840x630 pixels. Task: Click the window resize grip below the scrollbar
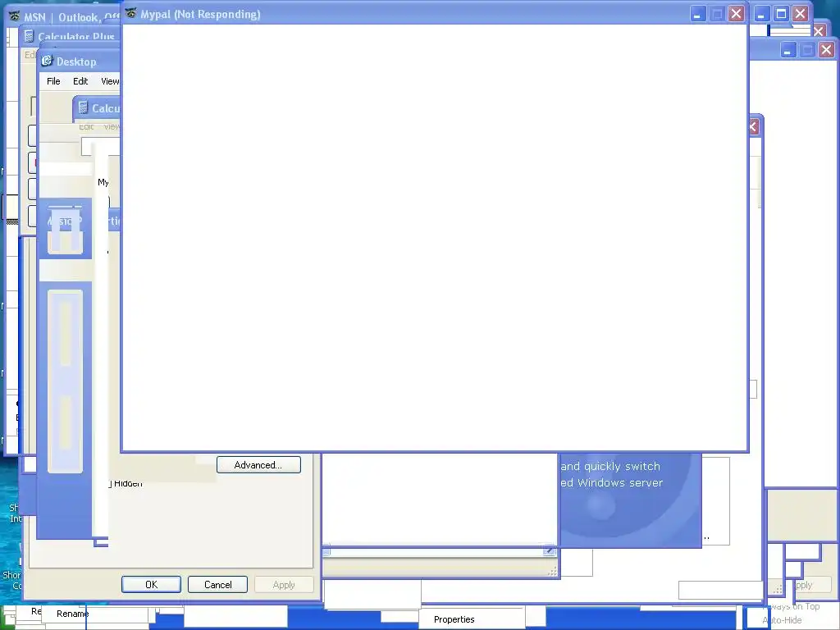click(x=552, y=572)
